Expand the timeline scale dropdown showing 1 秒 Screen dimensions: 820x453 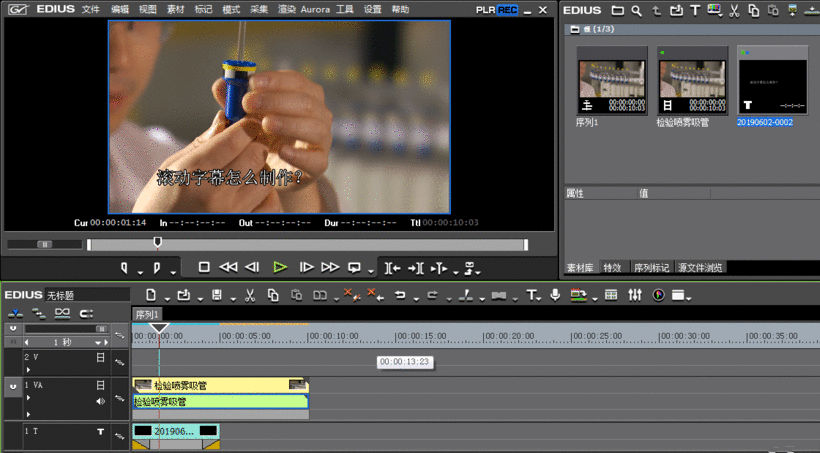pos(98,342)
